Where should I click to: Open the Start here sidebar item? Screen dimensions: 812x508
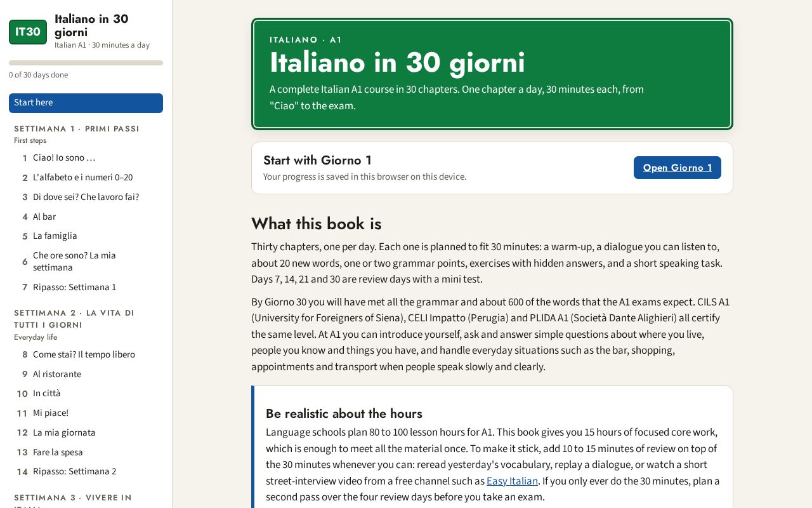(86, 103)
